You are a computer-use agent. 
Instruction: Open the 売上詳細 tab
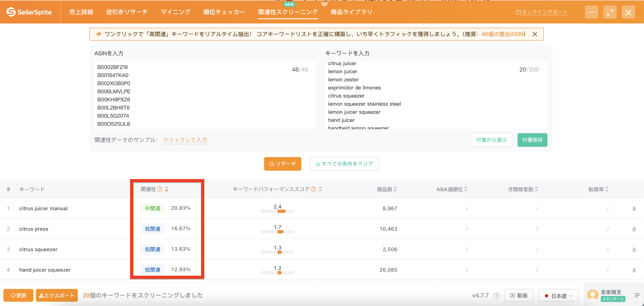pyautogui.click(x=81, y=12)
